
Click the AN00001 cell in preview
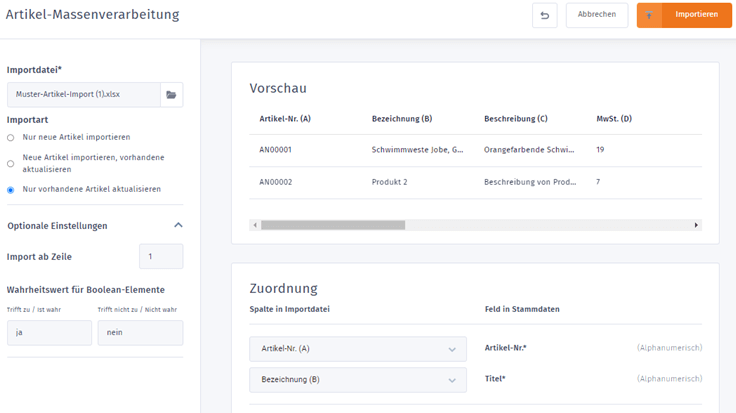276,150
